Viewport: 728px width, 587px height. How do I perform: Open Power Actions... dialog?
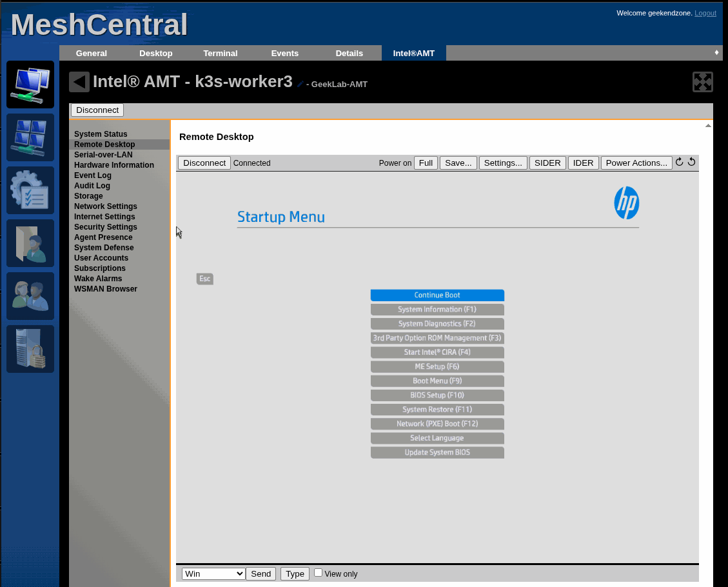click(636, 163)
